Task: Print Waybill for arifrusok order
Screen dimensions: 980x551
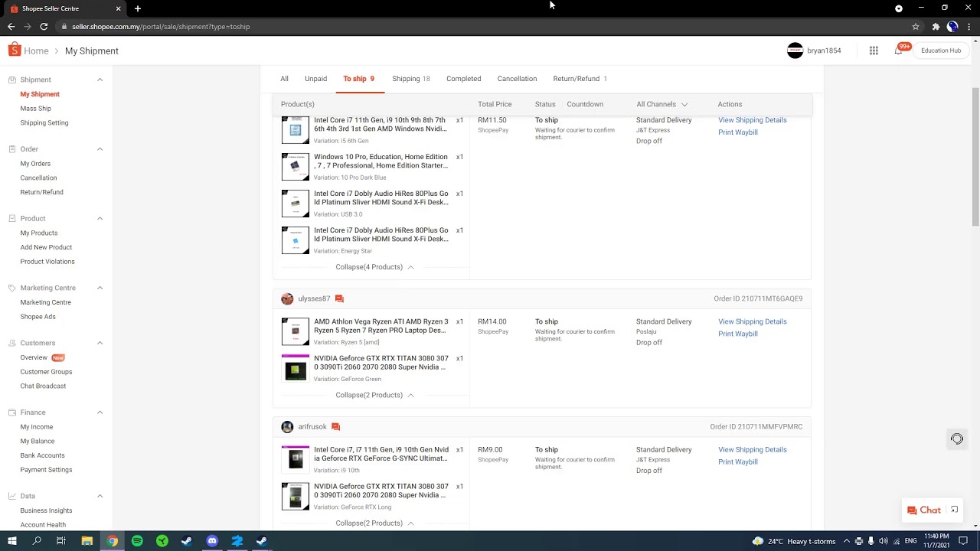Action: click(x=738, y=462)
